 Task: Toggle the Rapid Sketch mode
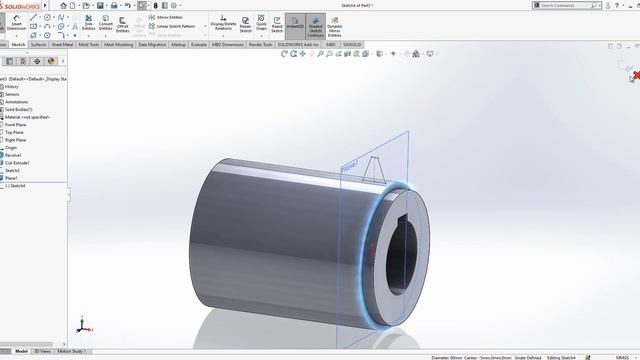pyautogui.click(x=277, y=24)
